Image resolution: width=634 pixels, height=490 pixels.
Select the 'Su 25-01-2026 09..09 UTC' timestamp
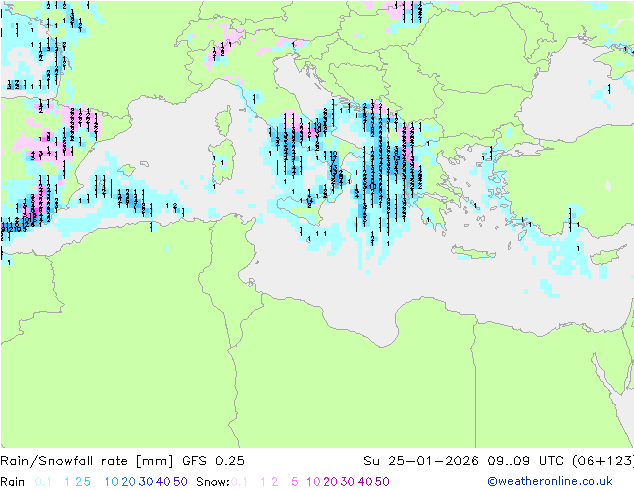pos(465,461)
